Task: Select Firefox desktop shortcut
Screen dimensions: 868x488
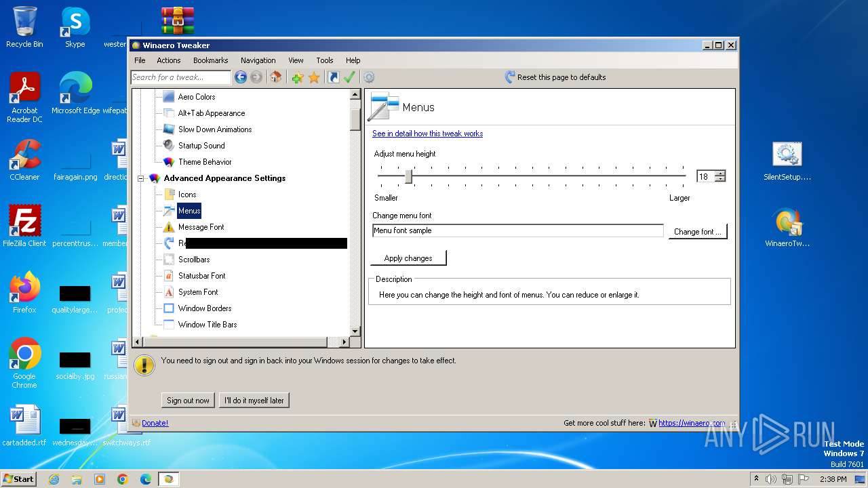Action: pos(24,293)
